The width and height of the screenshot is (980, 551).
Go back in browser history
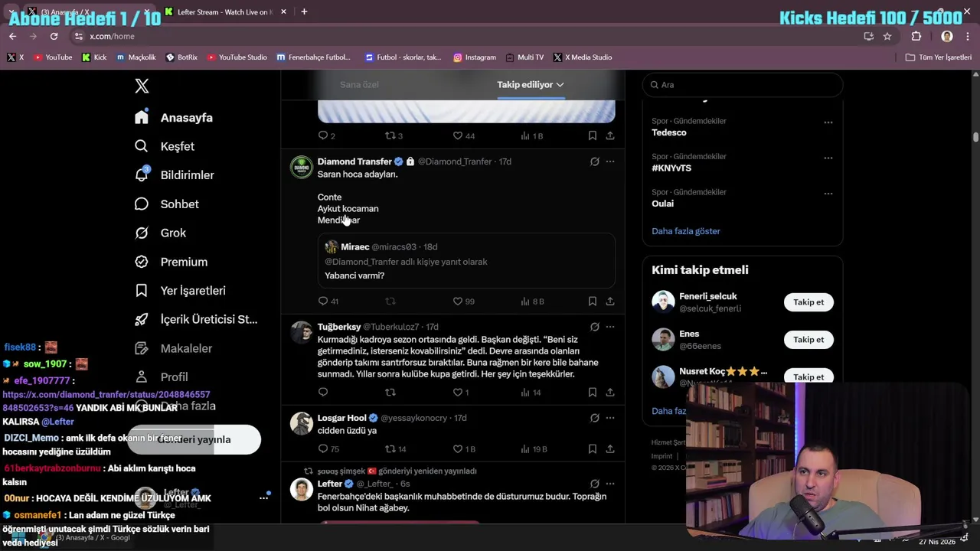point(12,36)
